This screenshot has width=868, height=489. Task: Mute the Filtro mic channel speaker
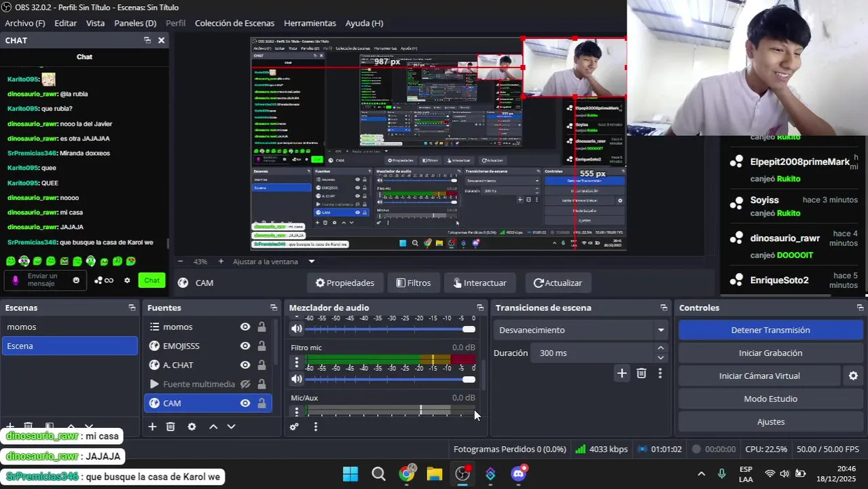point(297,379)
